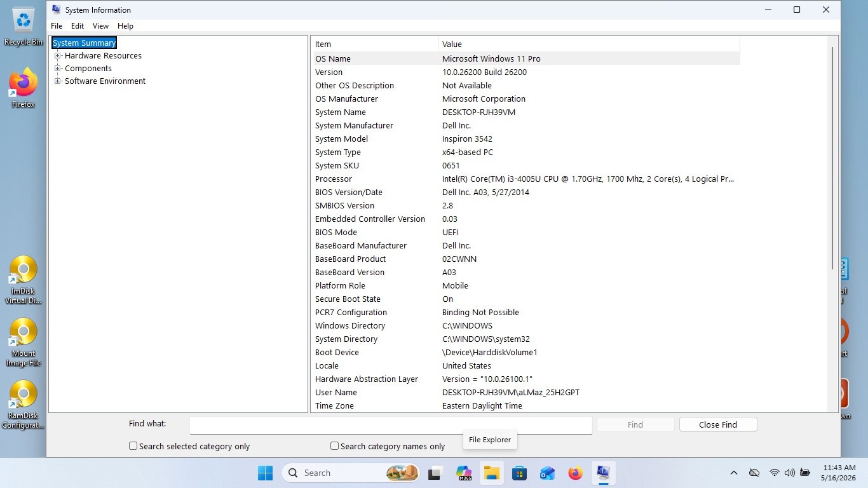The width and height of the screenshot is (868, 488).
Task: Select the ImDisk Virtual Disk desktop icon
Action: 24,280
